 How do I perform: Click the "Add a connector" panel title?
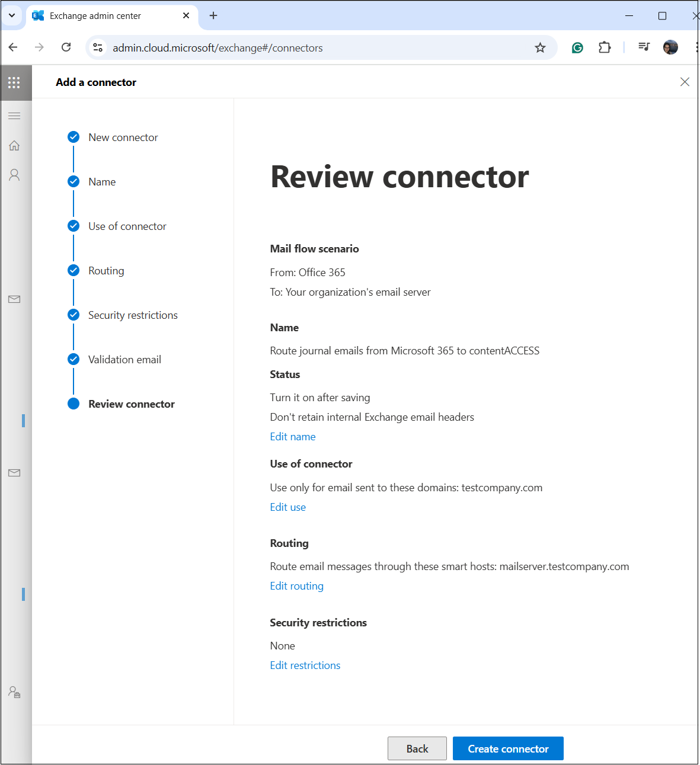point(96,82)
